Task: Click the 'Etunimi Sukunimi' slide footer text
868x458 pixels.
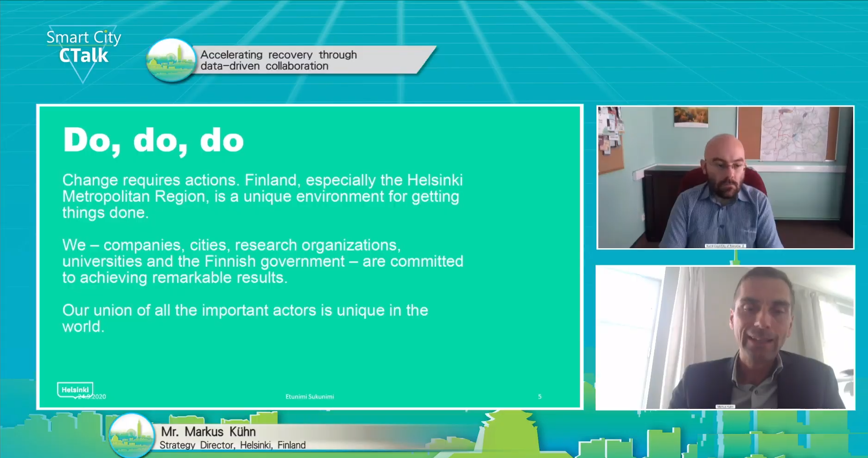Action: tap(310, 396)
